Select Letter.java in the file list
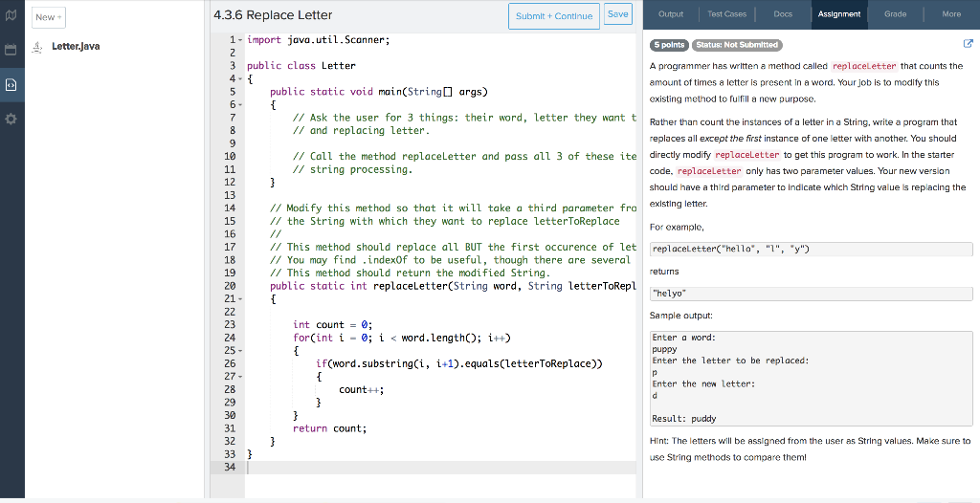The height and width of the screenshot is (503, 980). 76,46
